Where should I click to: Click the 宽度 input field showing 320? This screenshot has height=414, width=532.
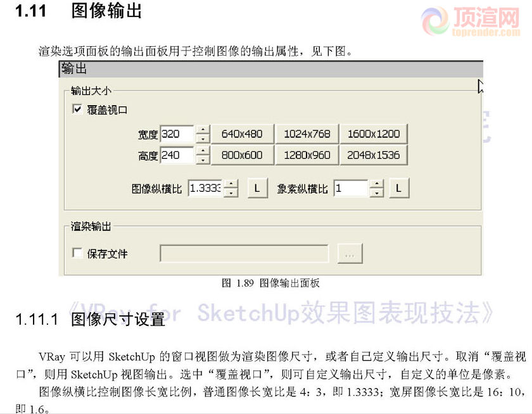[177, 134]
